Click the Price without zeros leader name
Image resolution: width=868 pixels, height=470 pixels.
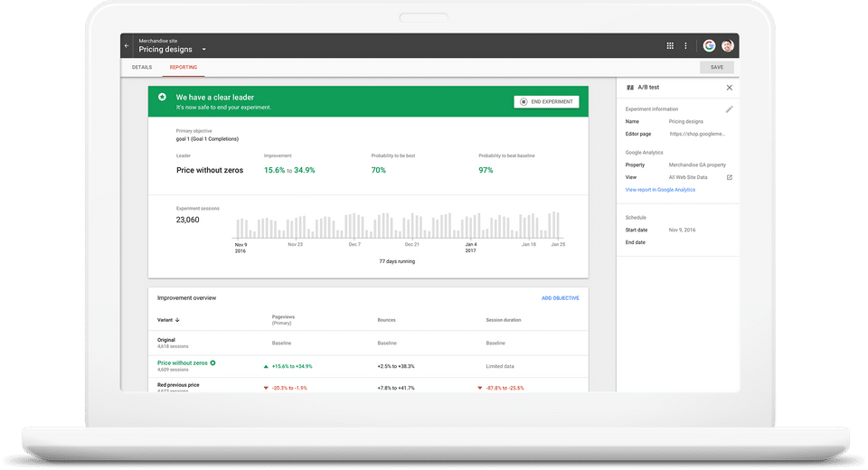pyautogui.click(x=210, y=171)
